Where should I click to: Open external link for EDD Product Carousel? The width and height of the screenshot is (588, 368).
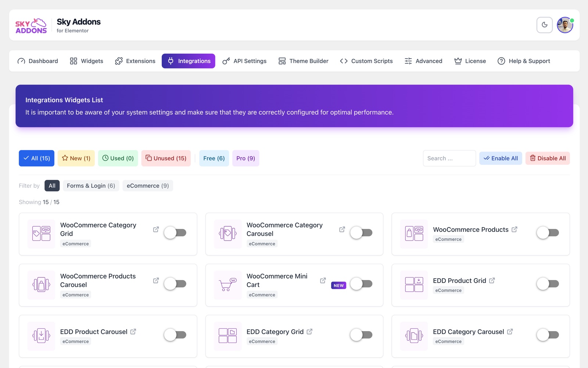click(133, 332)
